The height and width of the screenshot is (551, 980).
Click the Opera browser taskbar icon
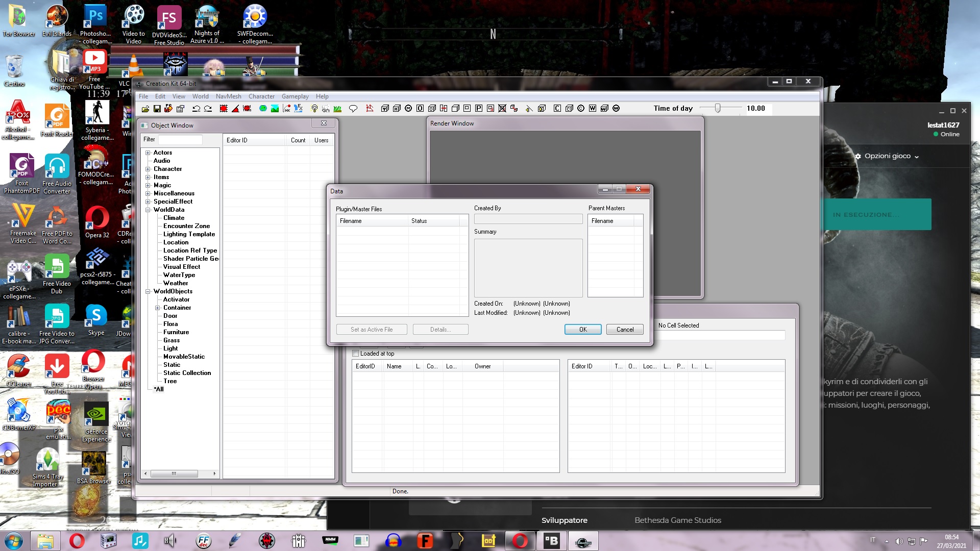pos(77,540)
